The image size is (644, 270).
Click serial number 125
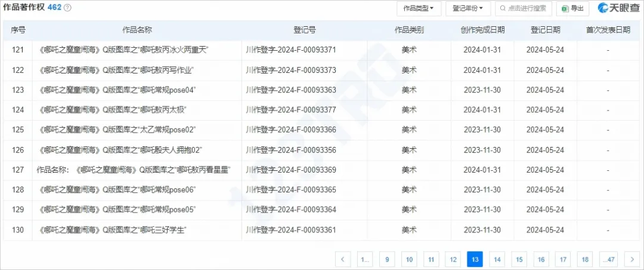coord(18,130)
